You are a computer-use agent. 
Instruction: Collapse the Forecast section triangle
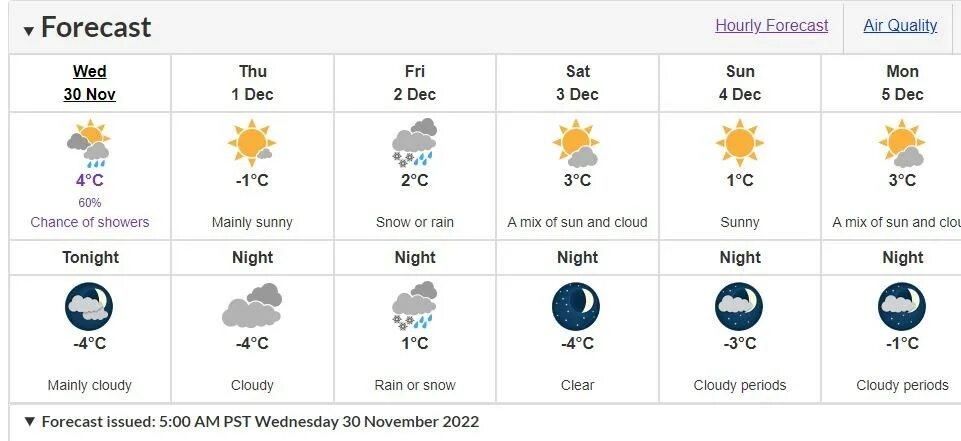click(29, 31)
